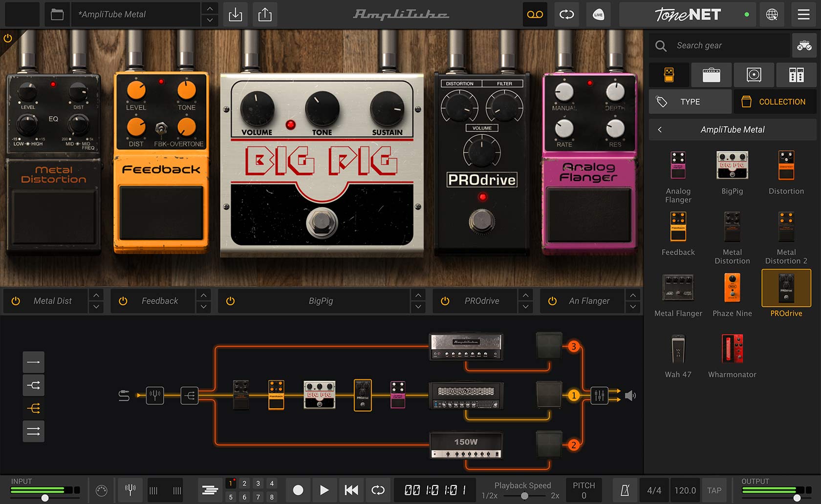Click the export/share preset icon

(x=265, y=15)
